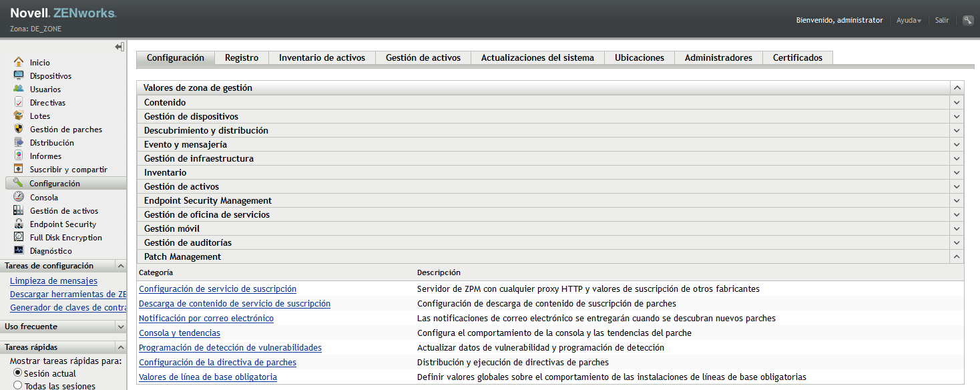Screen dimensions: 980x390
Task: Open the Actualizaciones del sistema tab
Action: 537,57
